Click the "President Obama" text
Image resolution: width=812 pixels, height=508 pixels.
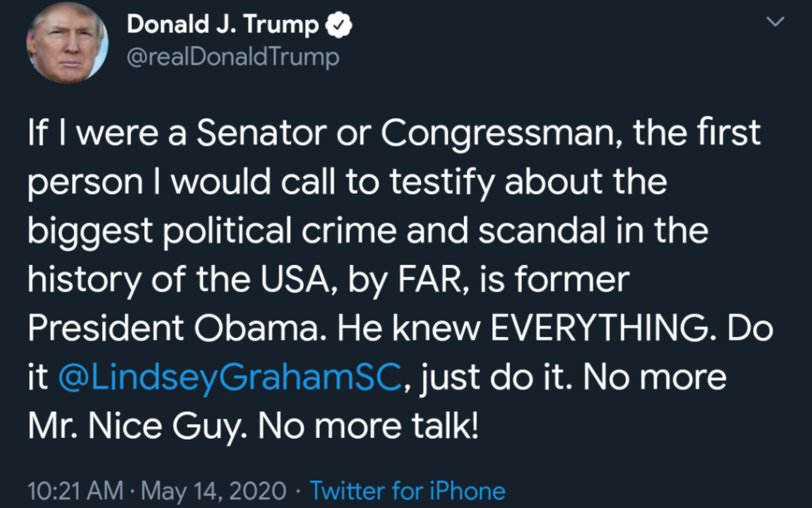click(174, 328)
